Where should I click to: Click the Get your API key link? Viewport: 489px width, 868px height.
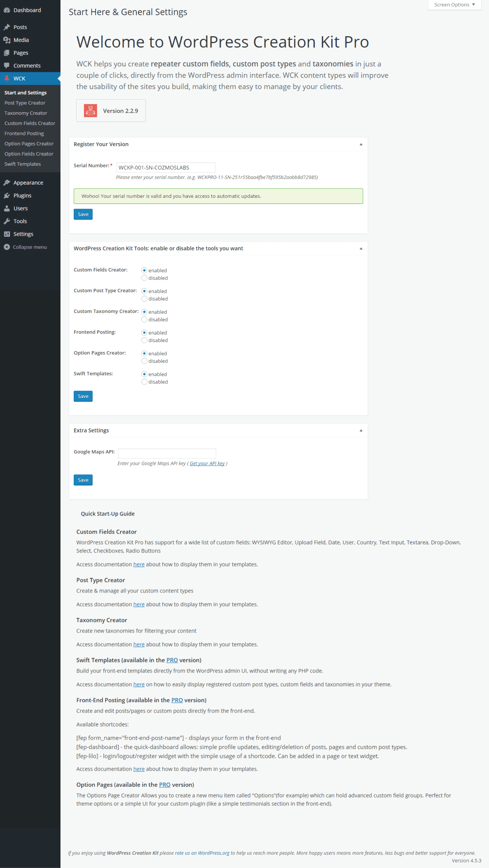[207, 463]
